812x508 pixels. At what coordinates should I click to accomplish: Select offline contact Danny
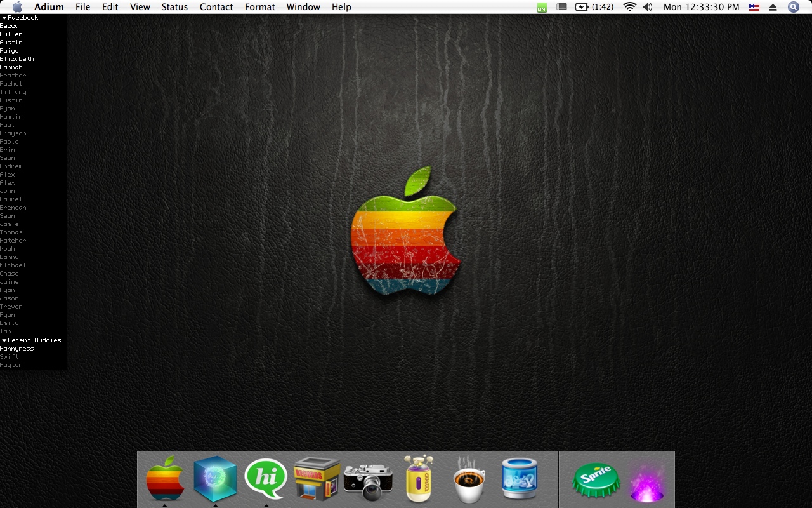(x=10, y=257)
